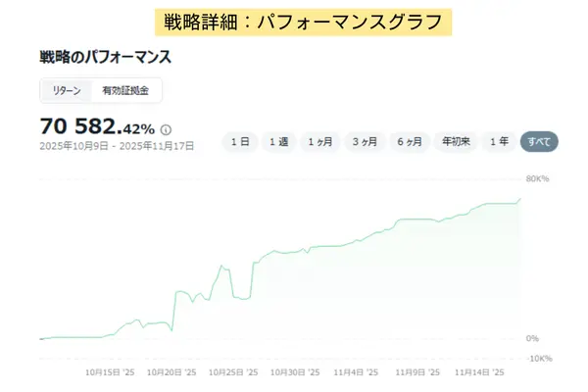The height and width of the screenshot is (392, 588).
Task: Click the -10K% y-axis label
Action: pyautogui.click(x=538, y=359)
